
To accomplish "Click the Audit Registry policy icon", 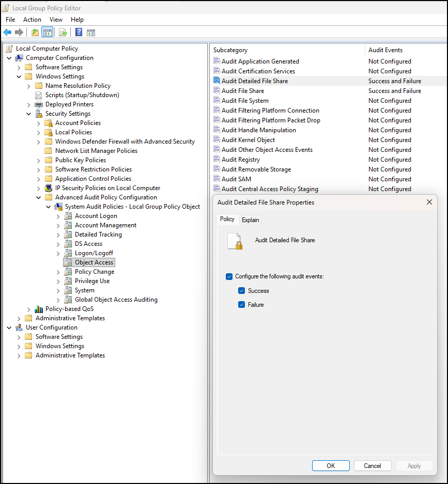I will [x=217, y=159].
